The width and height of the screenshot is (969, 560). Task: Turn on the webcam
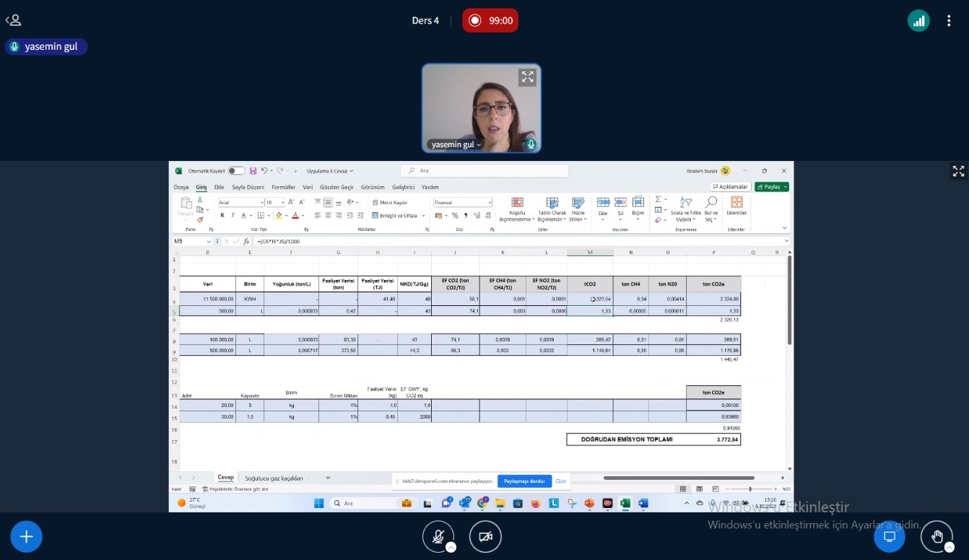tap(485, 536)
